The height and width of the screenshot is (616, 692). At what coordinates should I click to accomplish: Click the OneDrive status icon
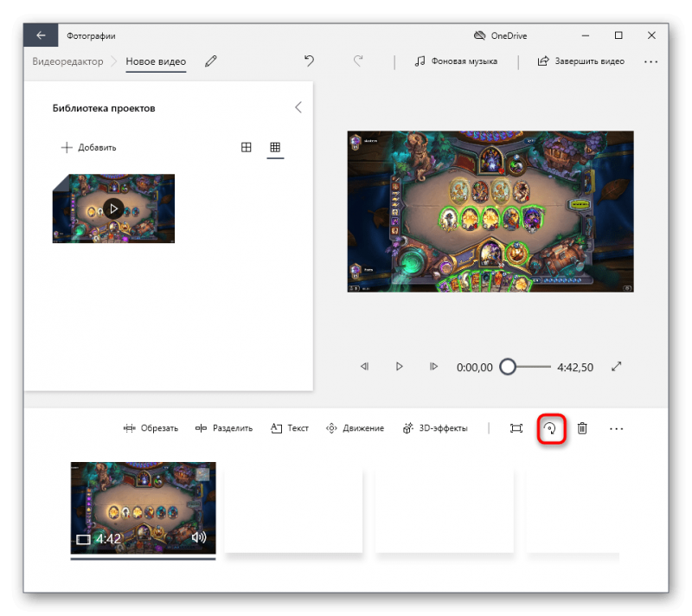coord(479,35)
